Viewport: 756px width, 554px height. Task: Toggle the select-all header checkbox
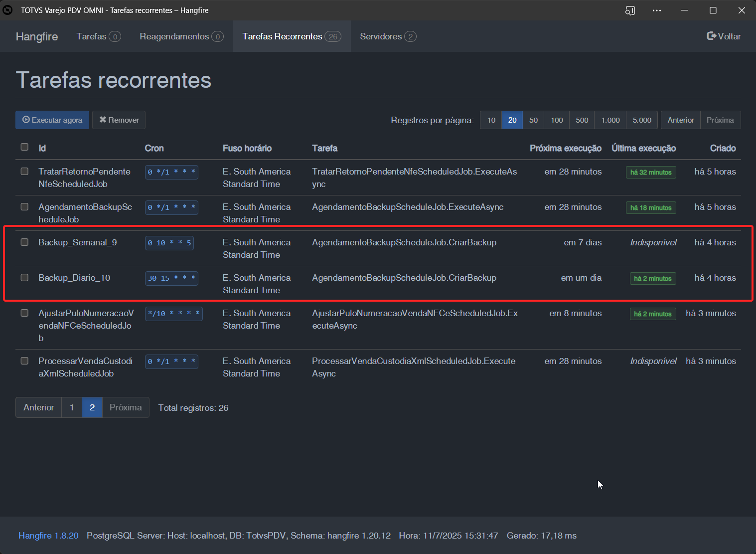pyautogui.click(x=24, y=147)
